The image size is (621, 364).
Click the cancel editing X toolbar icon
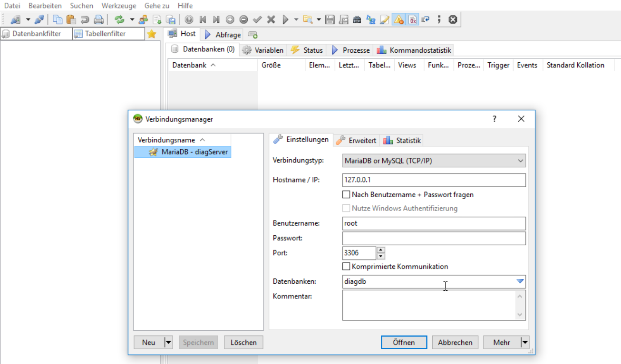271,19
